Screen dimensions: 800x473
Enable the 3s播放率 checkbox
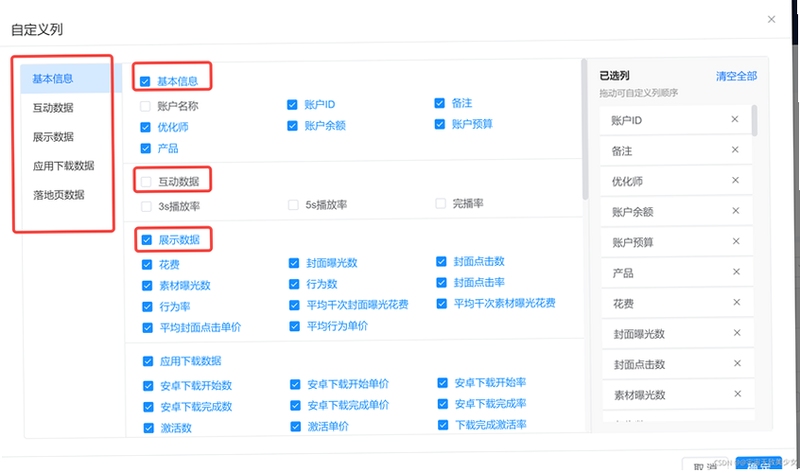click(146, 206)
